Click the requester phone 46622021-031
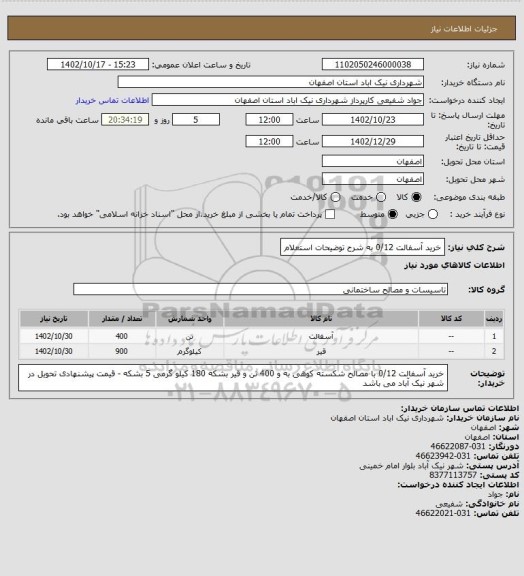 click(x=443, y=513)
